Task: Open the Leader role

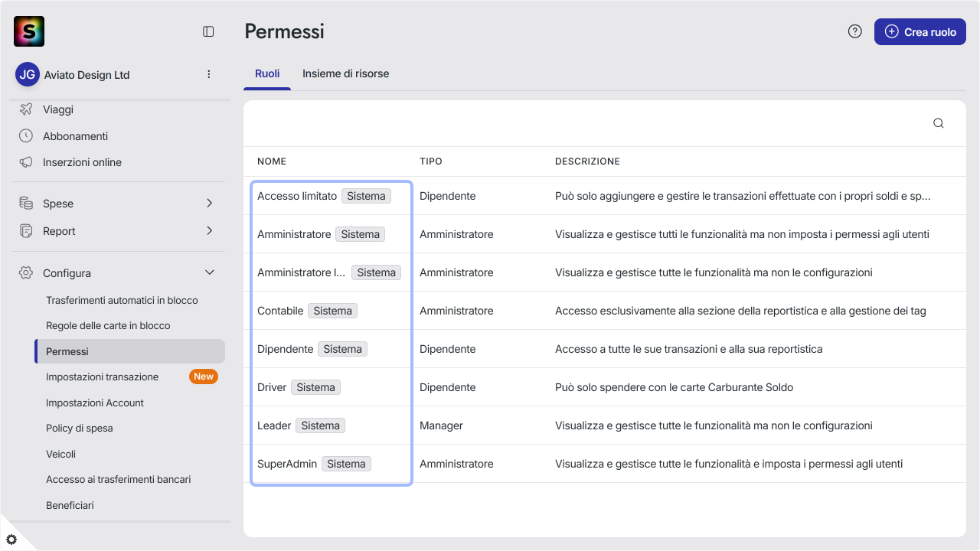Action: click(x=274, y=425)
